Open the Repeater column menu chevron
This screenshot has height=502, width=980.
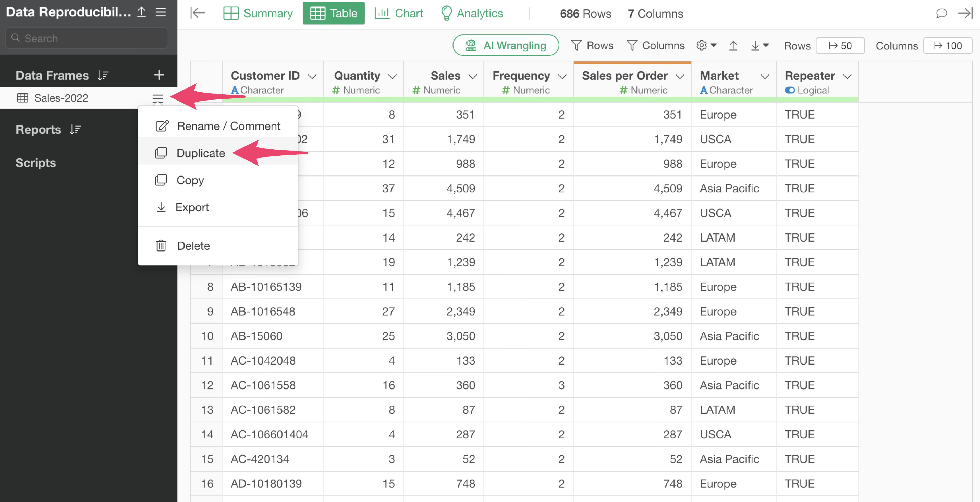[x=847, y=77]
